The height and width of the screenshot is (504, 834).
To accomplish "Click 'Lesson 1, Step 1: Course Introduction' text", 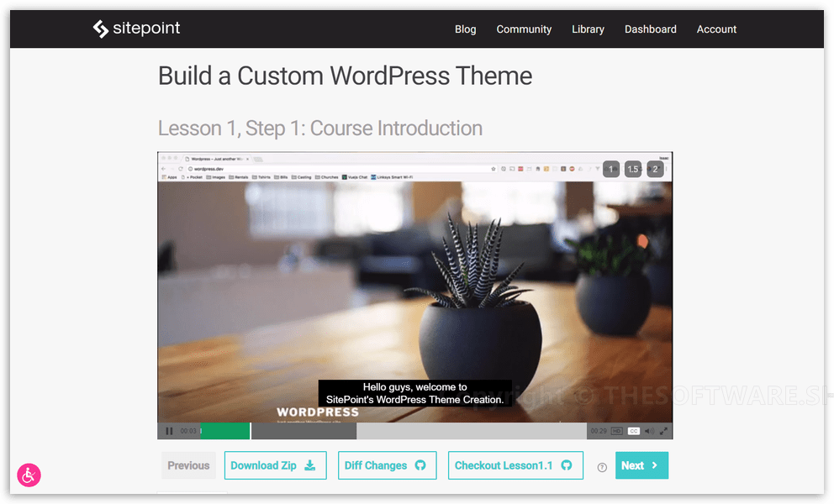I will (320, 129).
